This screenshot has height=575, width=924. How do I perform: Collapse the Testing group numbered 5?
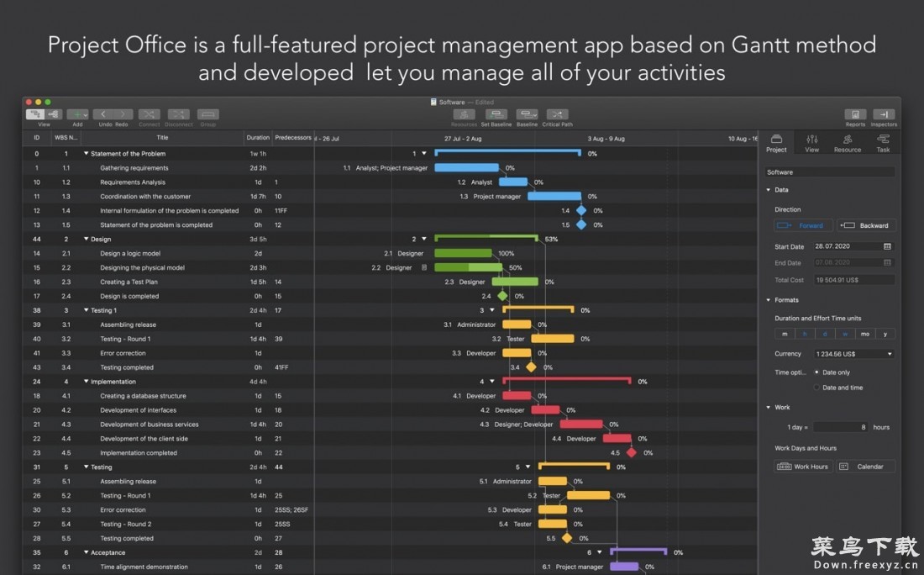[x=86, y=467]
